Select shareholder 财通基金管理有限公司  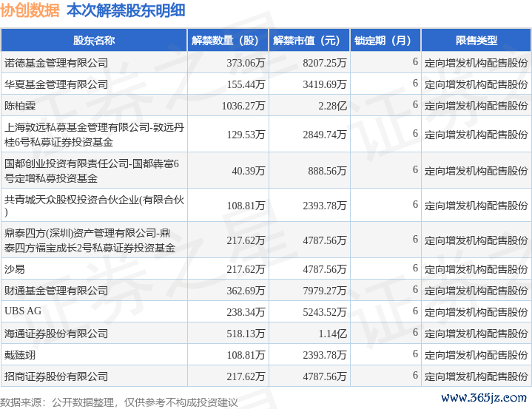click(x=56, y=291)
